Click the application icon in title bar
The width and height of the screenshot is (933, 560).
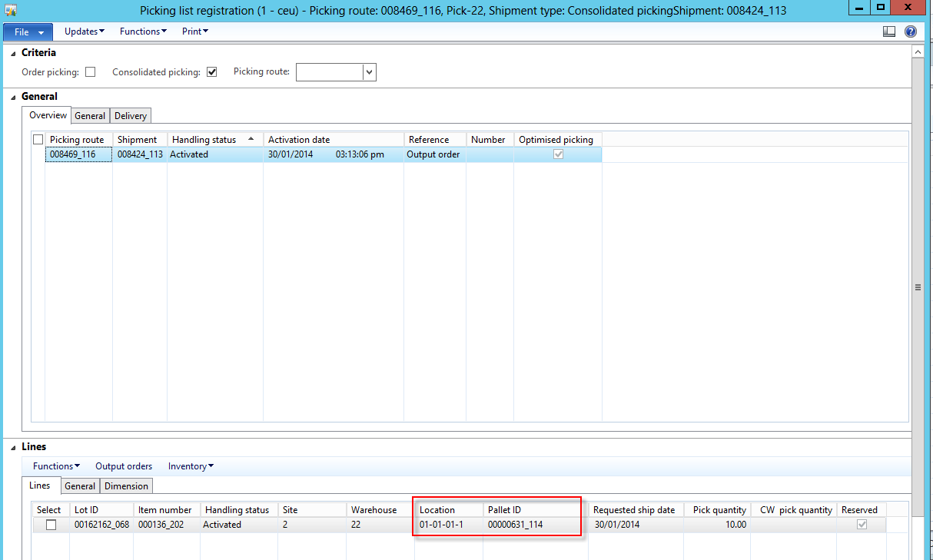tap(11, 10)
